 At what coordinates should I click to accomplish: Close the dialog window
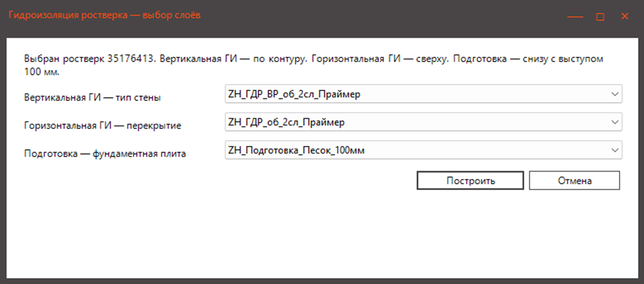pos(625,17)
